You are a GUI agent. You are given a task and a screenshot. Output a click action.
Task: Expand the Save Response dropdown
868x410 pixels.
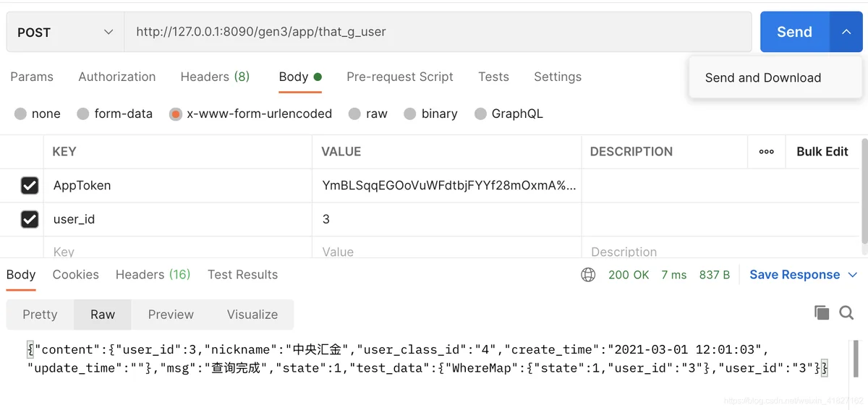click(x=852, y=275)
